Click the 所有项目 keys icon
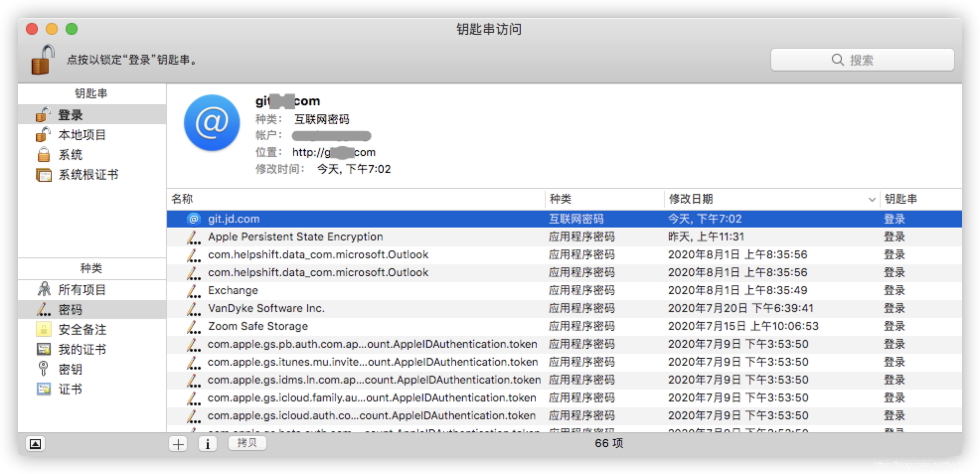The height and width of the screenshot is (474, 980). [x=44, y=289]
